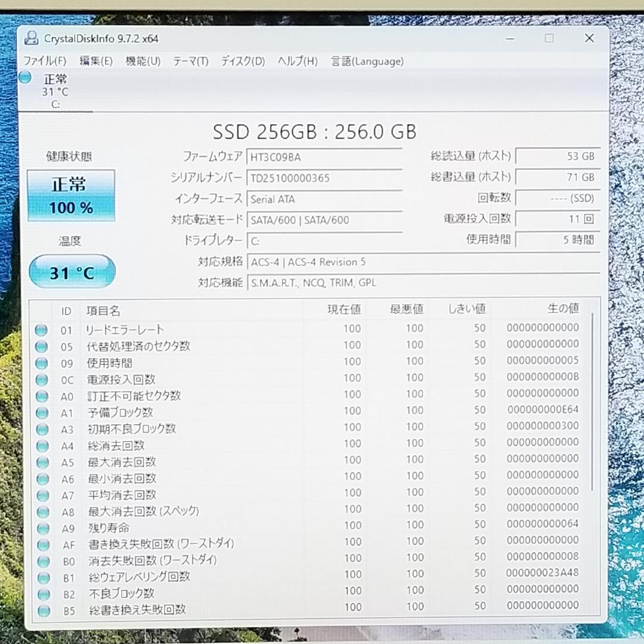The width and height of the screenshot is (644, 644).
Task: Open the 機能(U) menu
Action: 143,61
